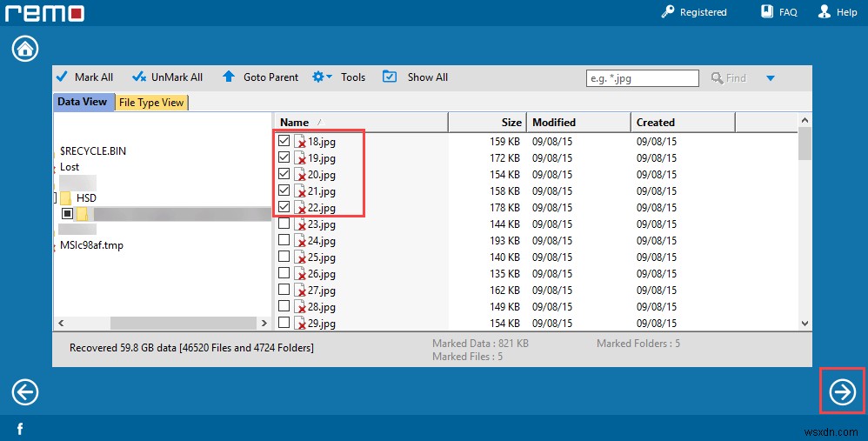Uncheck the 18.jpg checkbox
The image size is (868, 441).
(284, 141)
